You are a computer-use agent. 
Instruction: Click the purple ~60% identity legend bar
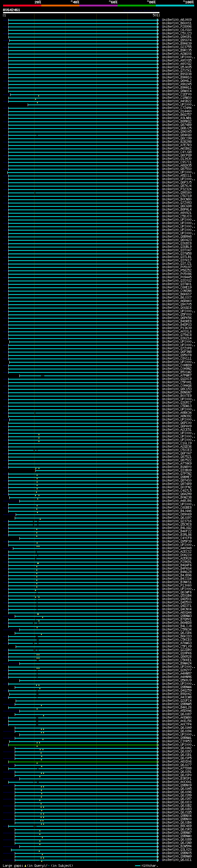click(99, 6)
